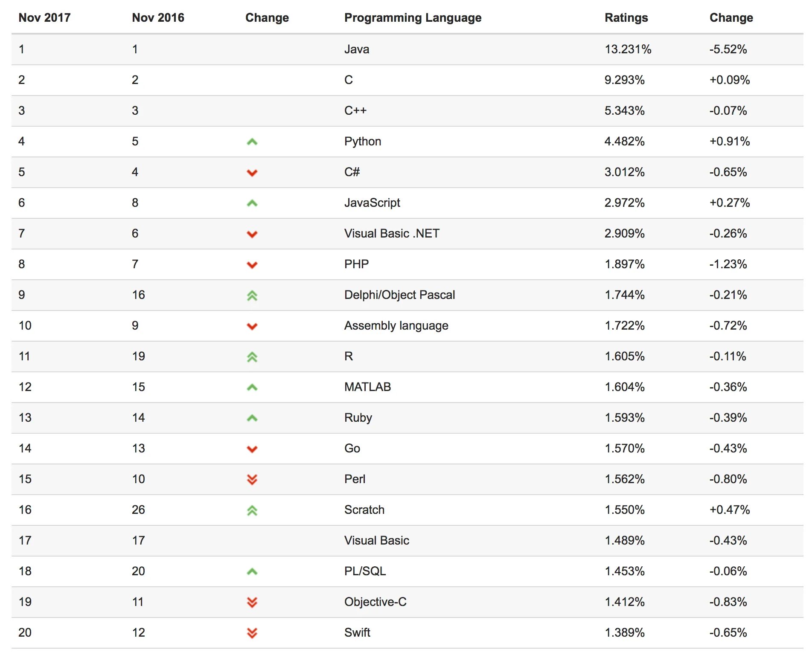Click green up arrow in MATLAB row
This screenshot has width=812, height=655.
(252, 387)
